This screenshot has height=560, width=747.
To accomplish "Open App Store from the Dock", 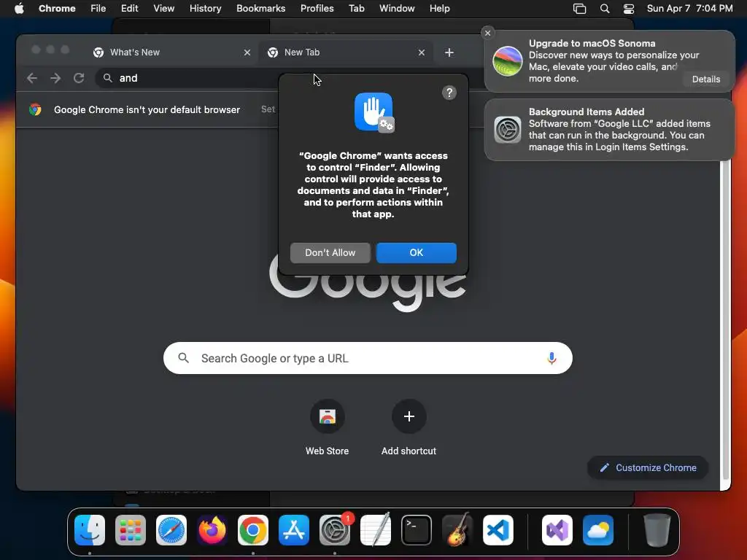I will [x=294, y=529].
